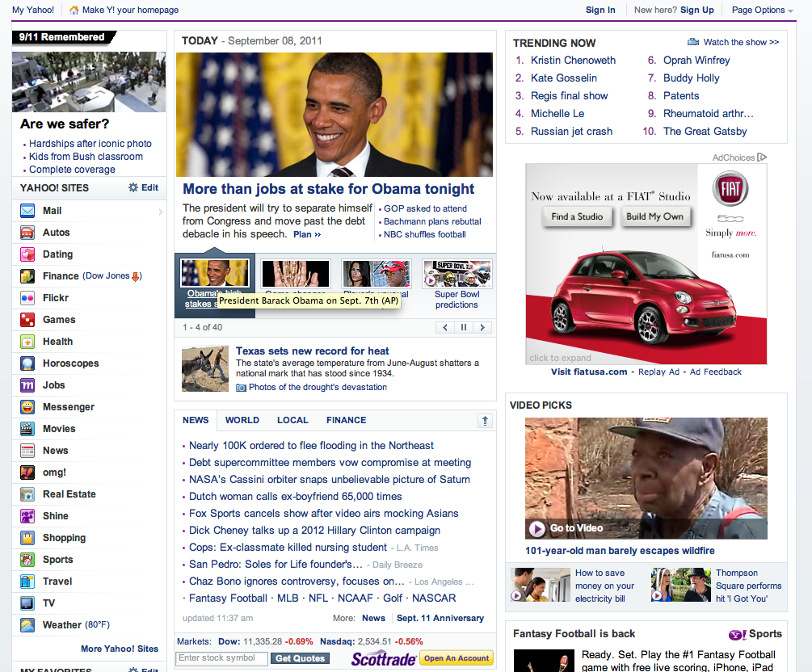Open the Messenger smiley icon
This screenshot has width=812, height=672.
(27, 407)
